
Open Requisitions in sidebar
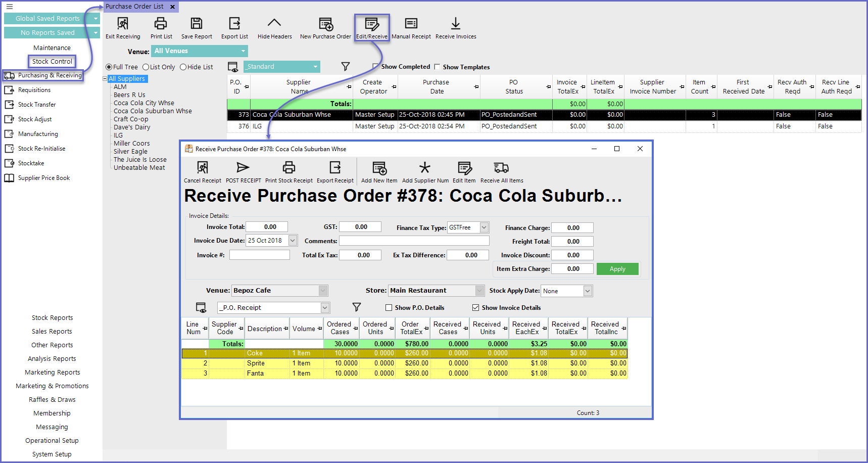click(x=34, y=90)
